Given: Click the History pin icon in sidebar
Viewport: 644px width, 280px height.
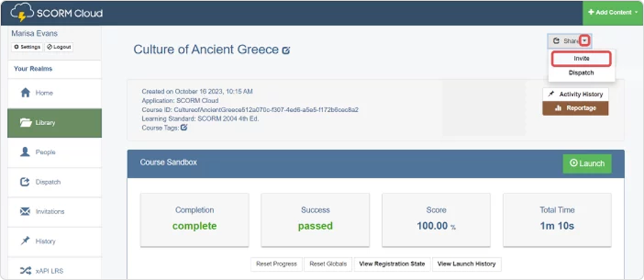Looking at the screenshot, I should pyautogui.click(x=25, y=241).
